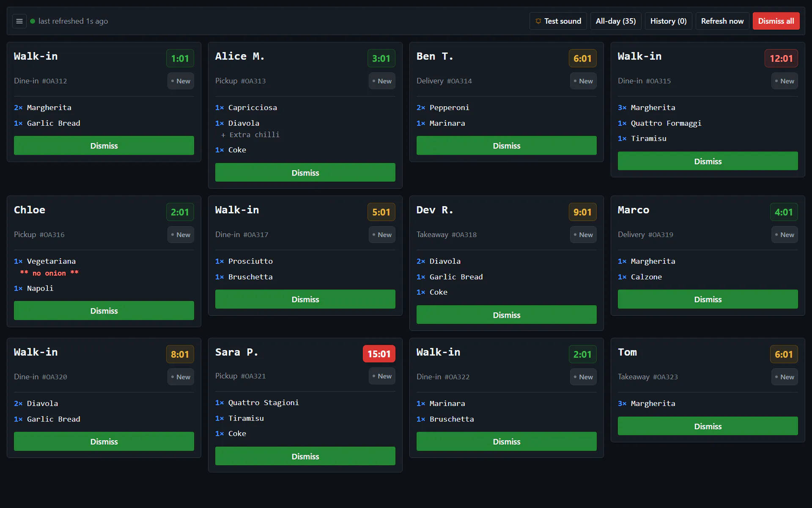Click the Test sound button
The width and height of the screenshot is (812, 508).
click(x=558, y=21)
